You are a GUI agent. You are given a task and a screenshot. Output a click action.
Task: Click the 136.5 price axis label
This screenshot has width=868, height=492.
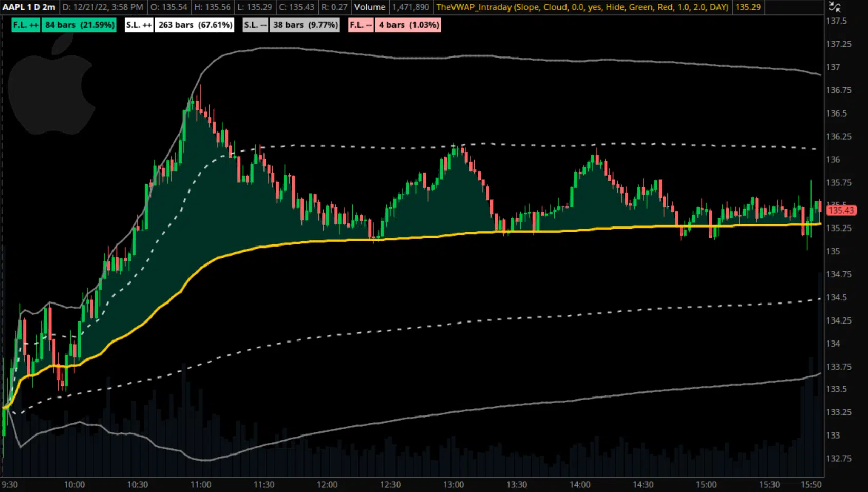point(836,113)
